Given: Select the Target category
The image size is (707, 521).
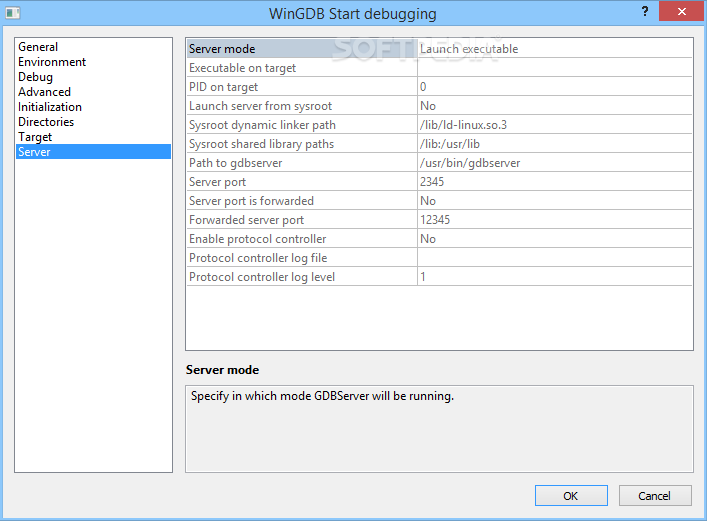Looking at the screenshot, I should (x=35, y=137).
